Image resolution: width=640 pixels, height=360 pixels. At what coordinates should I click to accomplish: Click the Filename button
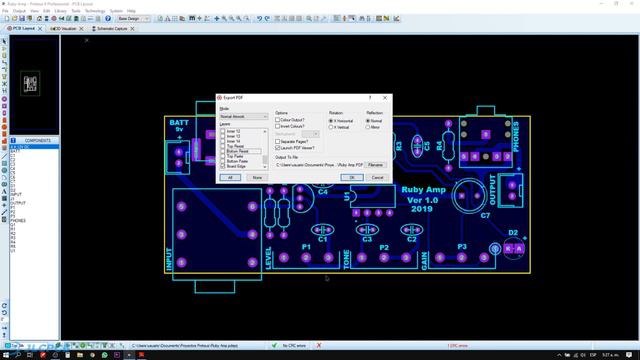tap(376, 165)
